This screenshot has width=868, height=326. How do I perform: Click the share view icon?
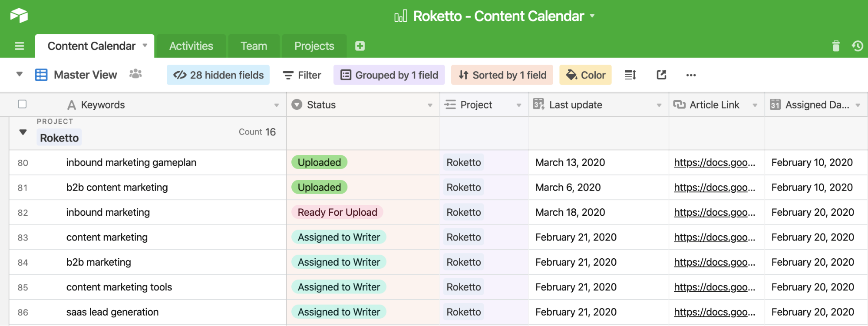point(661,75)
